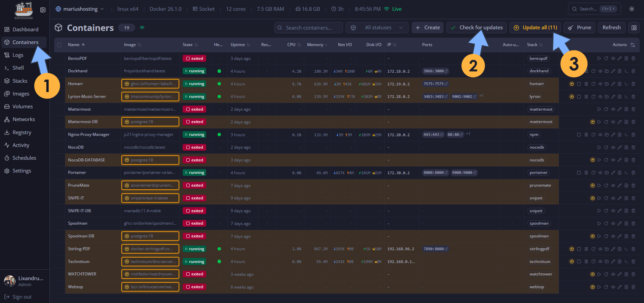Click the Search containers input field
Viewport: 644px width, 303px height.
pos(308,28)
